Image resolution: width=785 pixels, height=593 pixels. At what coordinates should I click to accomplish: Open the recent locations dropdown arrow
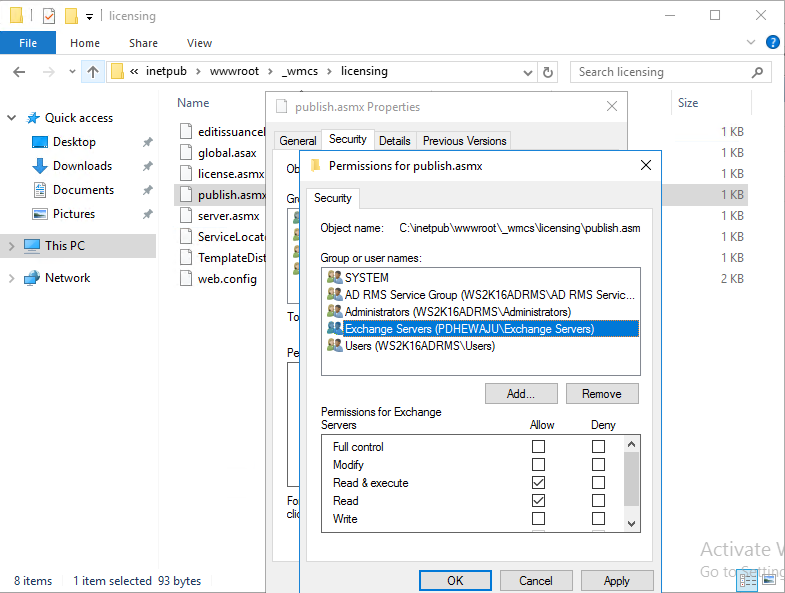pyautogui.click(x=73, y=72)
